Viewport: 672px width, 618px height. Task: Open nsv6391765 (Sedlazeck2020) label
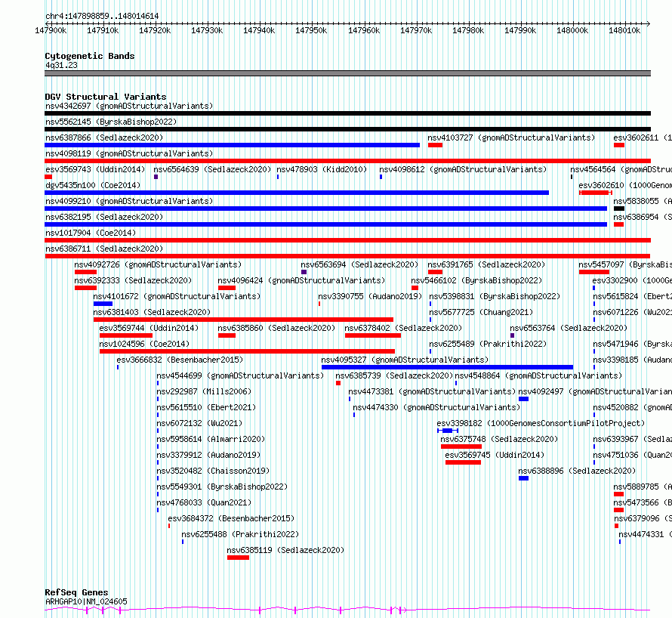click(486, 264)
